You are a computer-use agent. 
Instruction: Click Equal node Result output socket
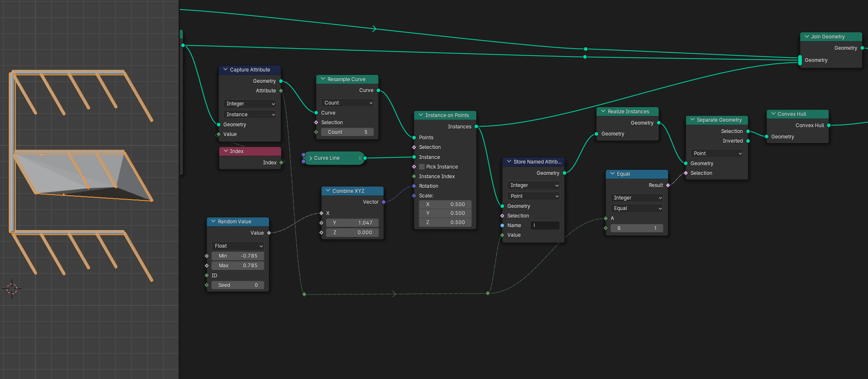click(668, 185)
